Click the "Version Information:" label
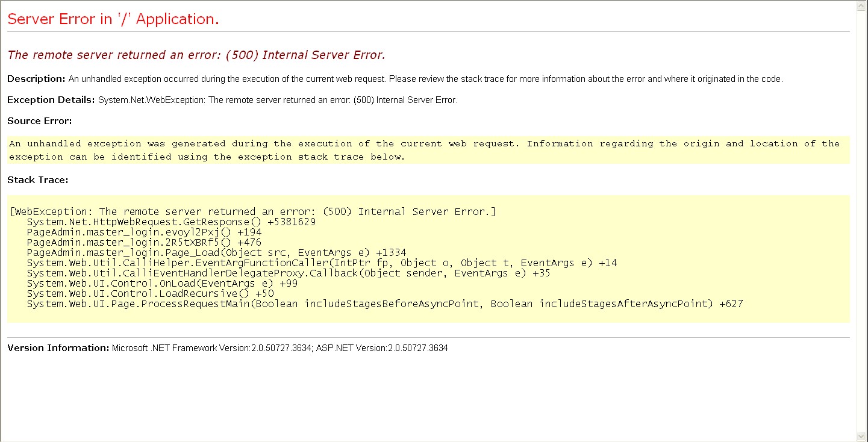868x442 pixels. point(58,348)
